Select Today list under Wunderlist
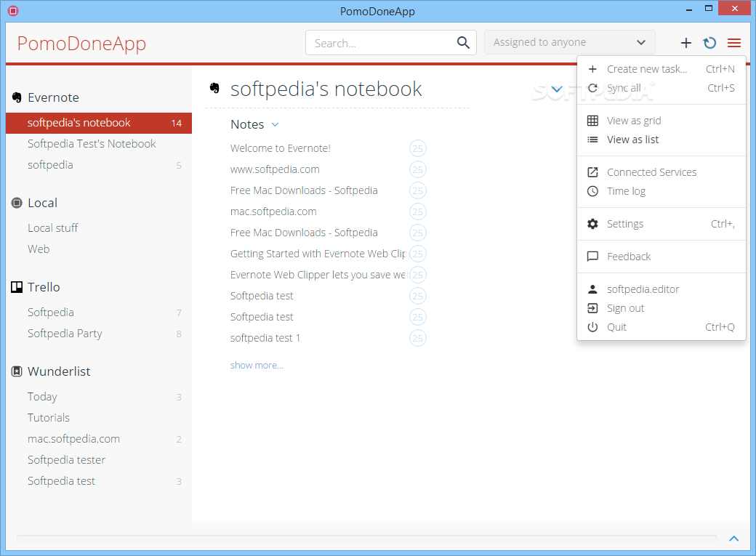This screenshot has width=756, height=556. (99, 397)
